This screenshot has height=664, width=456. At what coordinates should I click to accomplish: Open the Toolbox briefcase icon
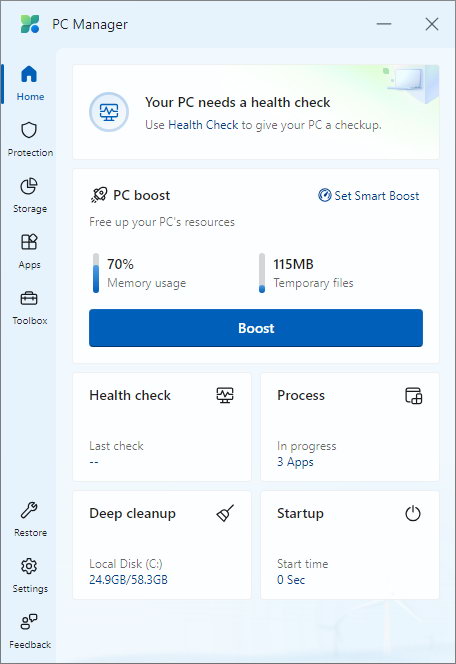[29, 298]
